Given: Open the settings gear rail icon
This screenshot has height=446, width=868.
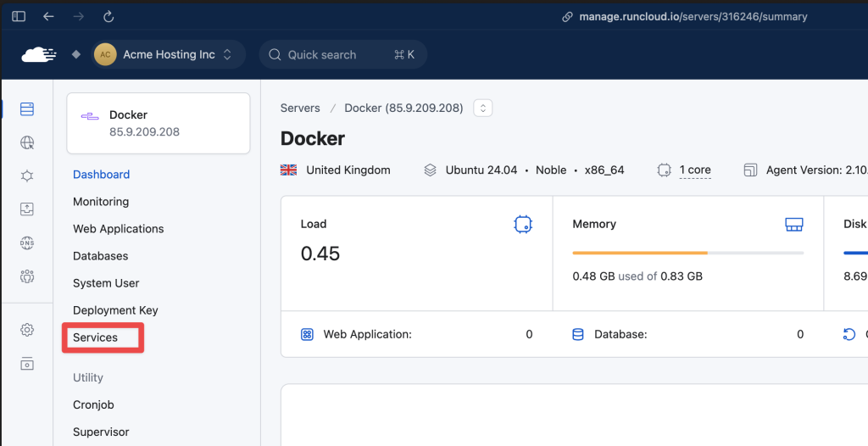Looking at the screenshot, I should pyautogui.click(x=26, y=330).
